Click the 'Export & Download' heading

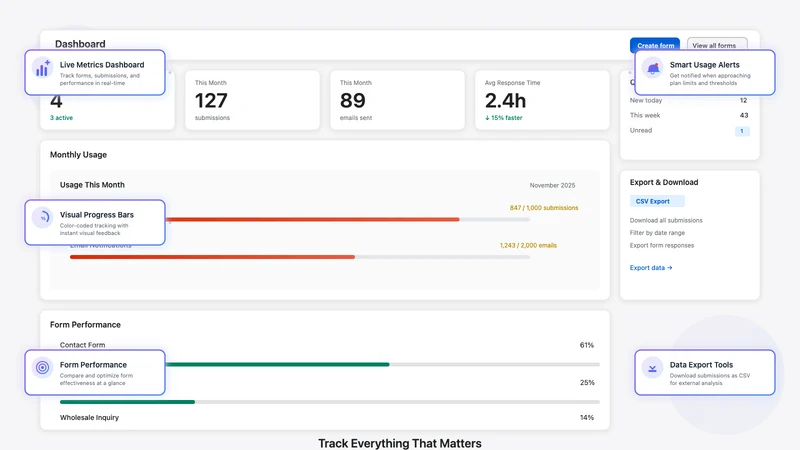(664, 182)
